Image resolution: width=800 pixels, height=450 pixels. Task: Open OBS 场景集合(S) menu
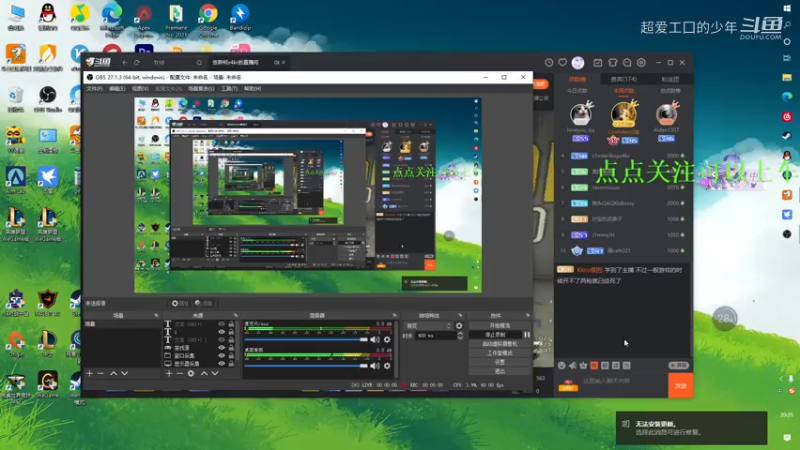coord(201,89)
